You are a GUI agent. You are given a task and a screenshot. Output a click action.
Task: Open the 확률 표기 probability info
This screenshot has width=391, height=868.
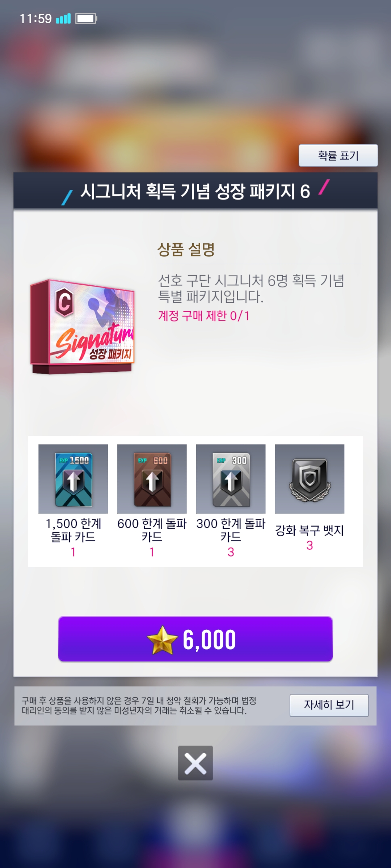pos(338,156)
